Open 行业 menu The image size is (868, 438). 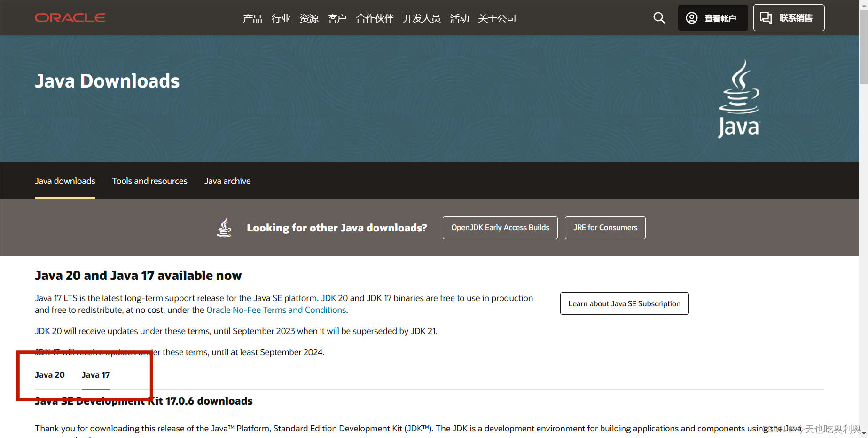pos(281,18)
